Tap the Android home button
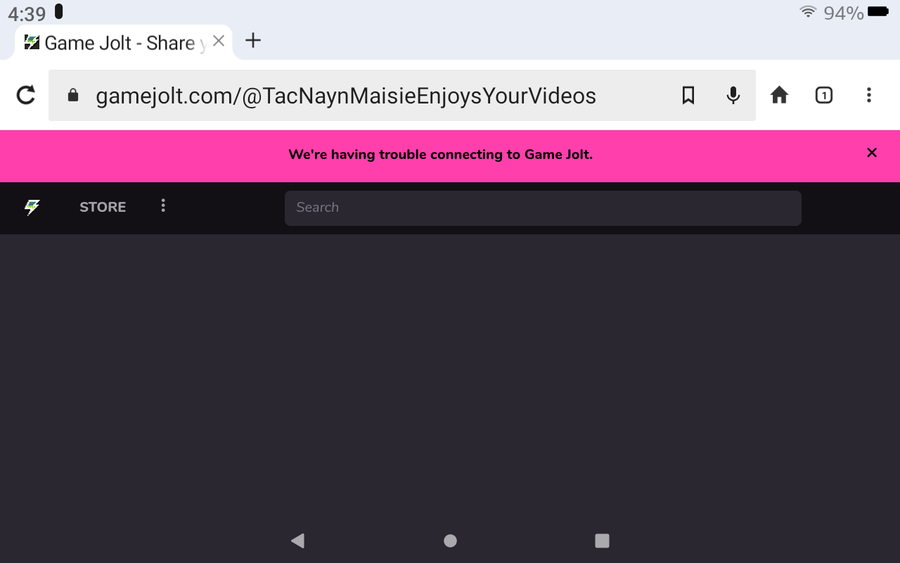 click(x=450, y=541)
